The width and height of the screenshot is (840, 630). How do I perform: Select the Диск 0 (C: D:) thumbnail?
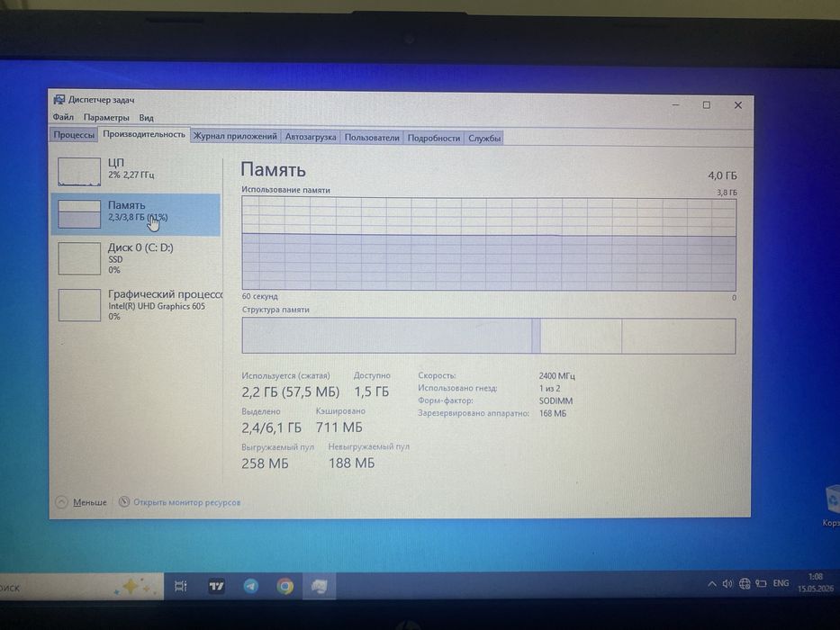[x=79, y=259]
